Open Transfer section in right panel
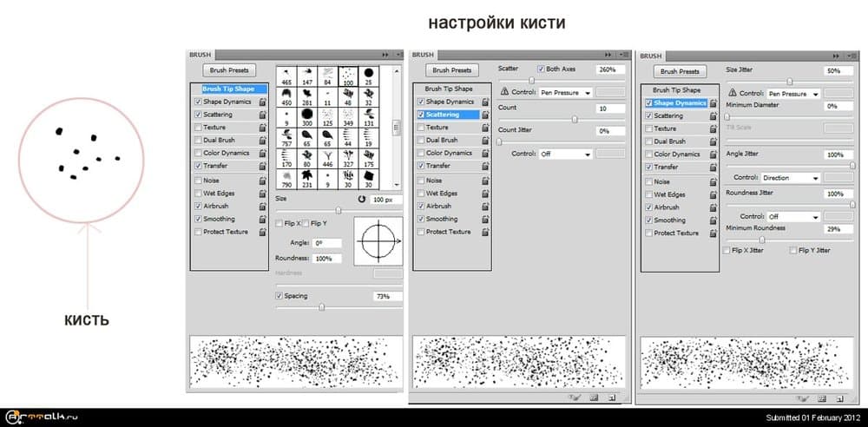The width and height of the screenshot is (868, 427). coord(666,167)
